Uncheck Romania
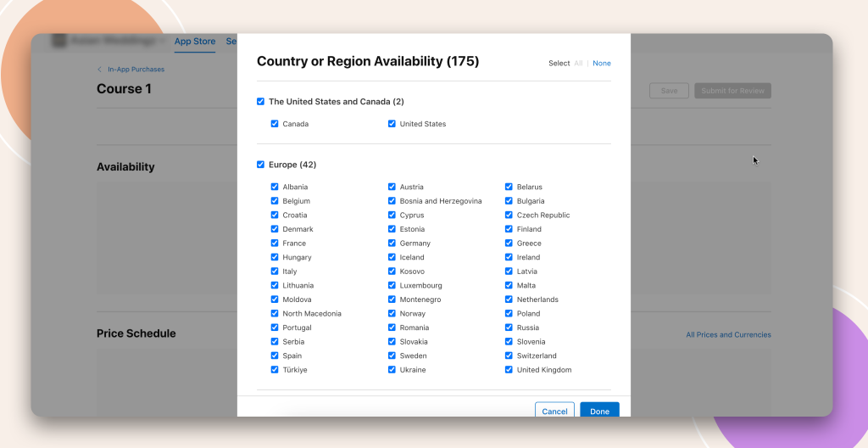This screenshot has width=868, height=448. point(392,328)
